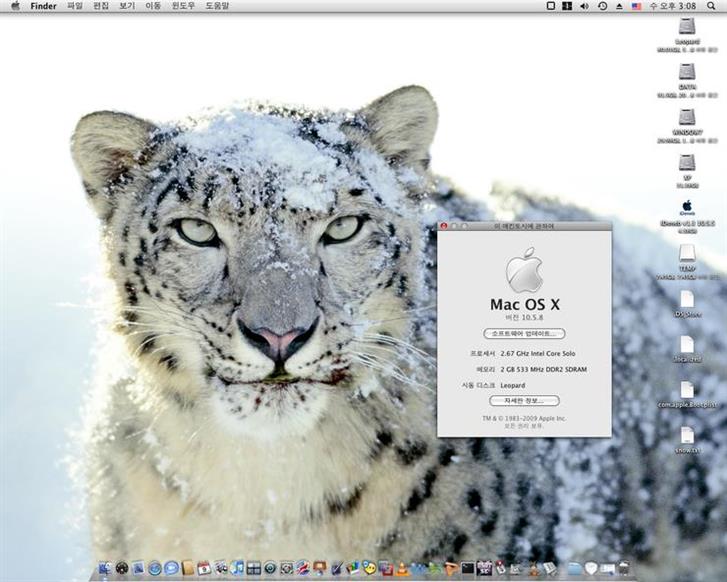Screen dimensions: 727x582
Task: Open iChat from the Dock
Action: point(171,568)
